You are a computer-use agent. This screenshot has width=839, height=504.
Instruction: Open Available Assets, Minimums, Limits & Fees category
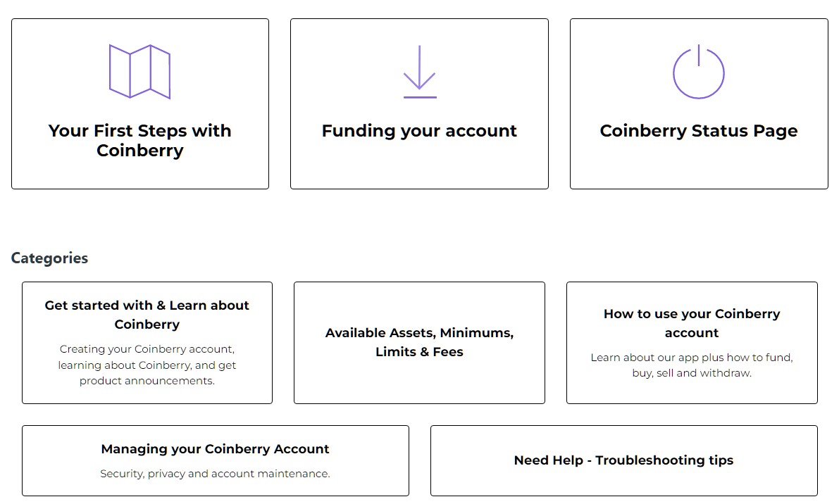[420, 342]
